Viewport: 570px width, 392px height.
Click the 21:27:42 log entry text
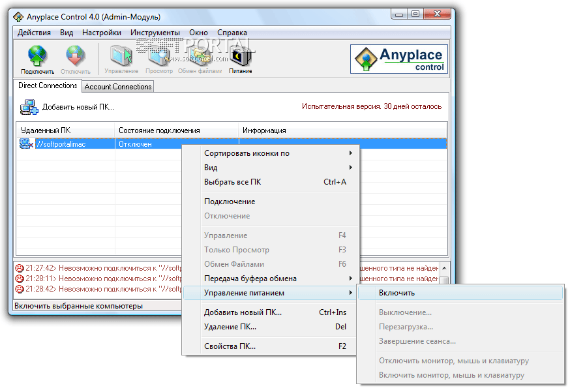pyautogui.click(x=103, y=268)
